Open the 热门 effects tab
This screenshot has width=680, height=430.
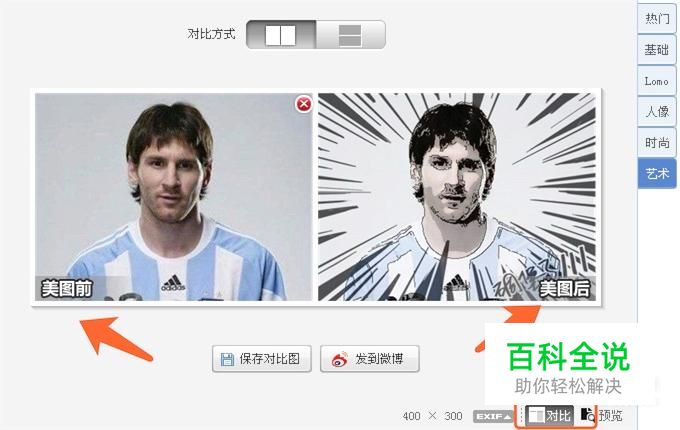pyautogui.click(x=657, y=19)
